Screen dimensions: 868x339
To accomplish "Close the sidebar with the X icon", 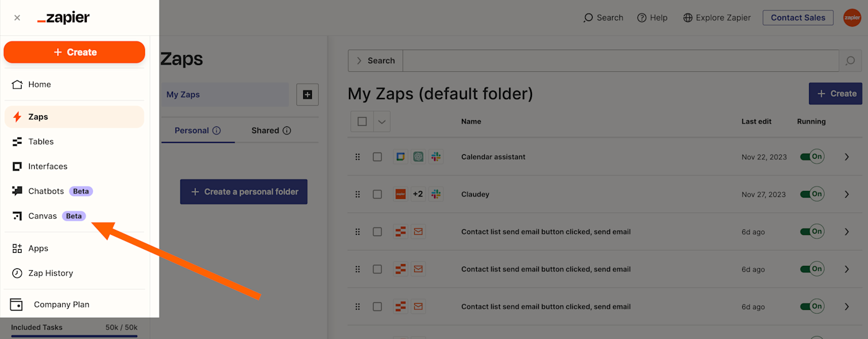I will tap(17, 18).
